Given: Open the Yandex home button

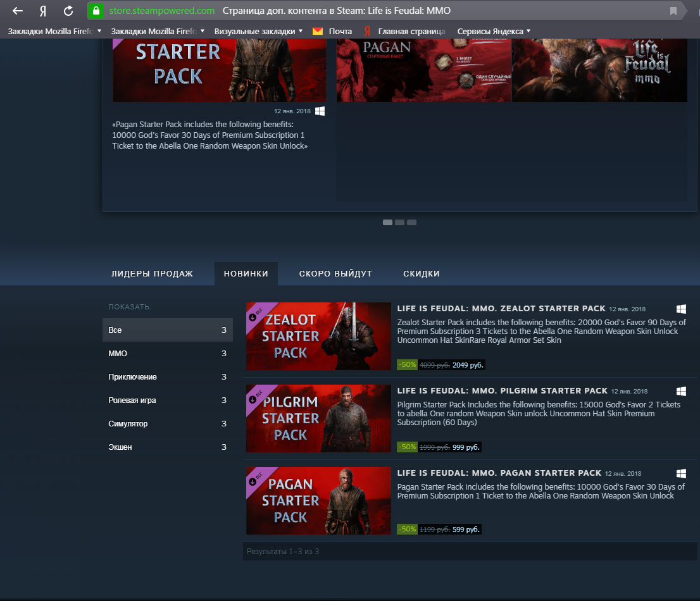Looking at the screenshot, I should 43,11.
